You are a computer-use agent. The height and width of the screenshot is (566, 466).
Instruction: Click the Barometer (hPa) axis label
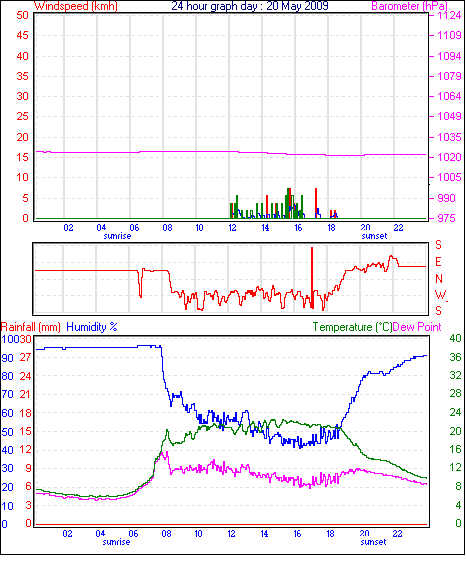409,6
